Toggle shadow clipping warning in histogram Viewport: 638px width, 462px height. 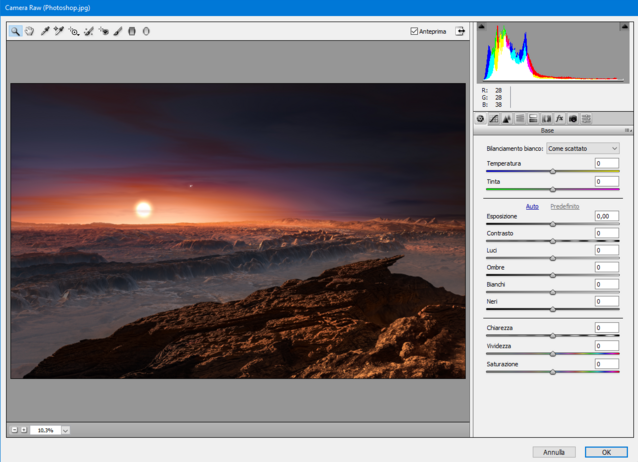481,27
